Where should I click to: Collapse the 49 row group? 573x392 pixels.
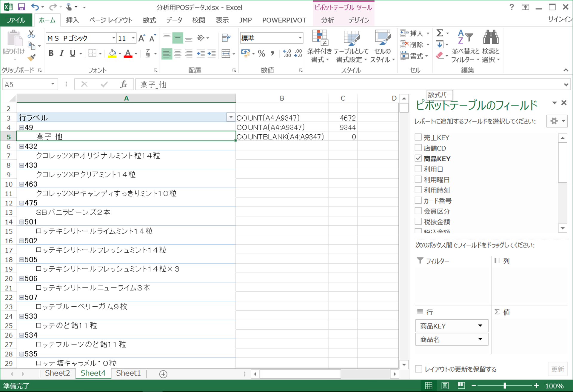tap(21, 127)
